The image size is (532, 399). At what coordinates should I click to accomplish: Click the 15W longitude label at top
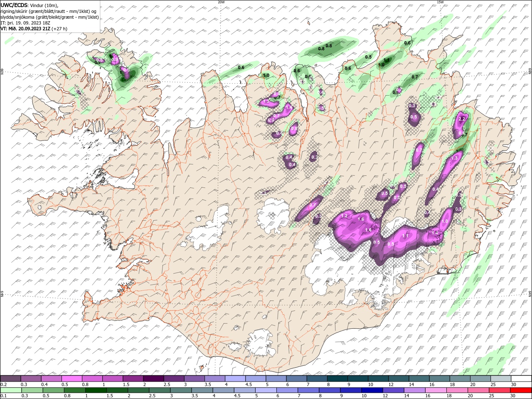[x=440, y=2]
